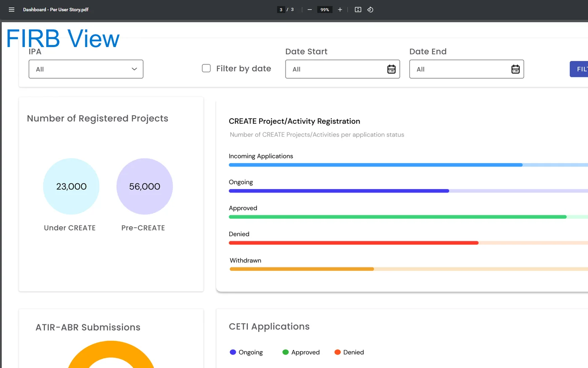
Task: Select the Under CREATE circle 23,000
Action: click(x=71, y=186)
